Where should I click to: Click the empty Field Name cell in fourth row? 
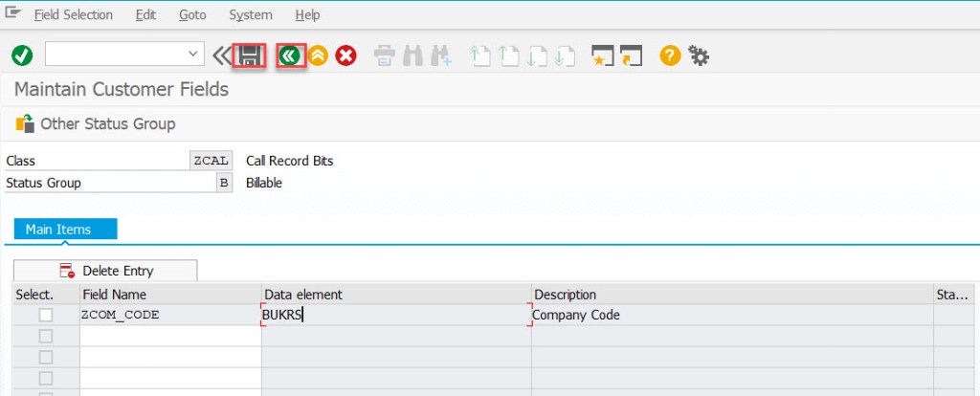tap(170, 379)
